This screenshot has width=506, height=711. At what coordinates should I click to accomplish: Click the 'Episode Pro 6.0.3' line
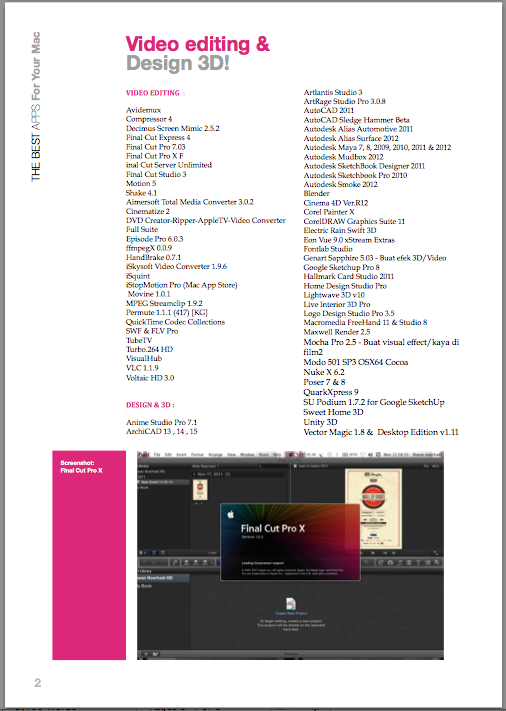coord(154,239)
